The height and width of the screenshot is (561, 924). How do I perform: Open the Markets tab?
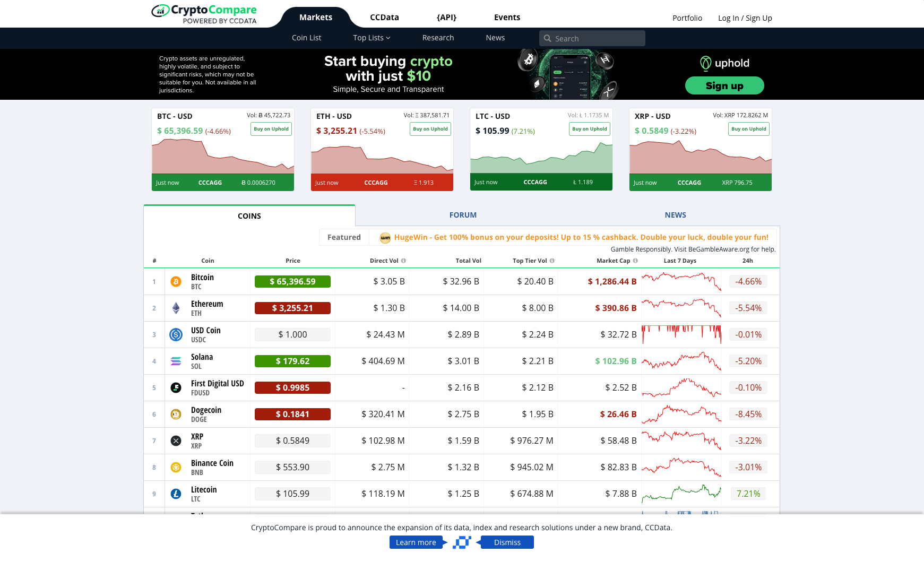pos(316,18)
